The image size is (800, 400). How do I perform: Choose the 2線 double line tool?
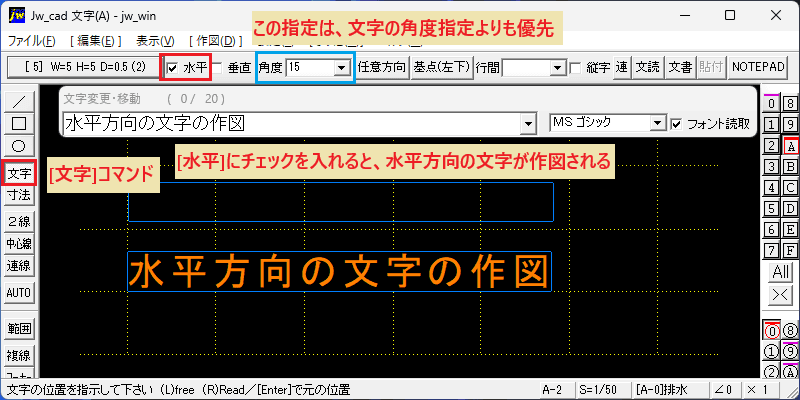(18, 221)
